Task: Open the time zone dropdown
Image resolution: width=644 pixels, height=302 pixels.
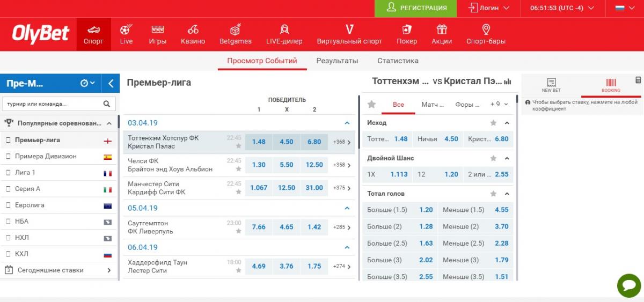Action: tap(562, 8)
